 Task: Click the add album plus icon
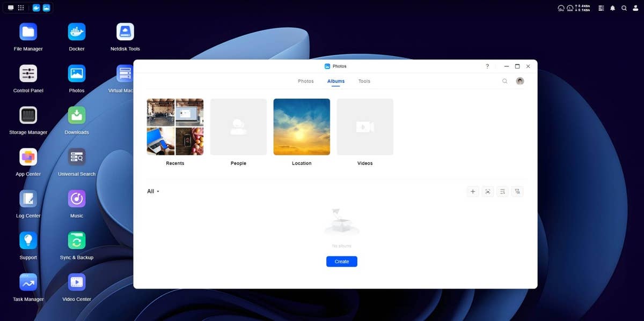pos(472,191)
